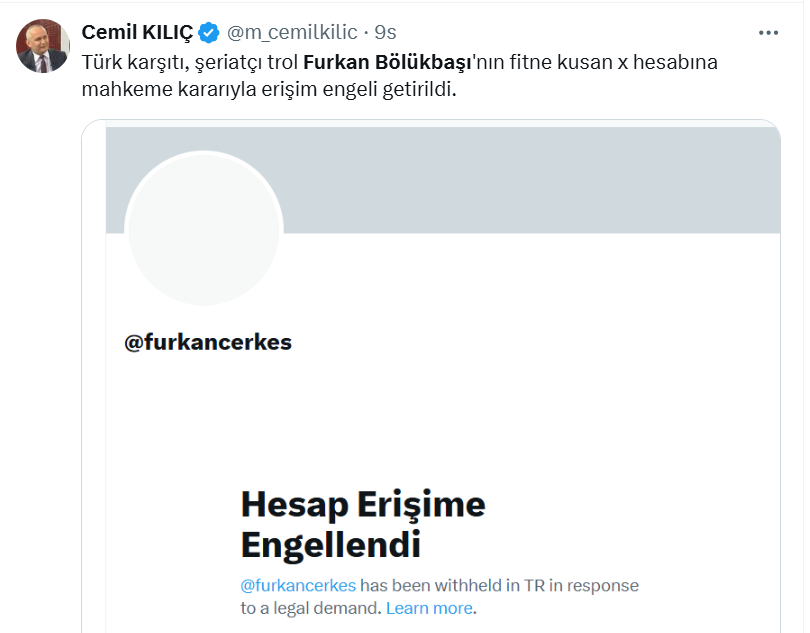
Task: Click the 'to a legal demand' text
Action: pyautogui.click(x=310, y=608)
